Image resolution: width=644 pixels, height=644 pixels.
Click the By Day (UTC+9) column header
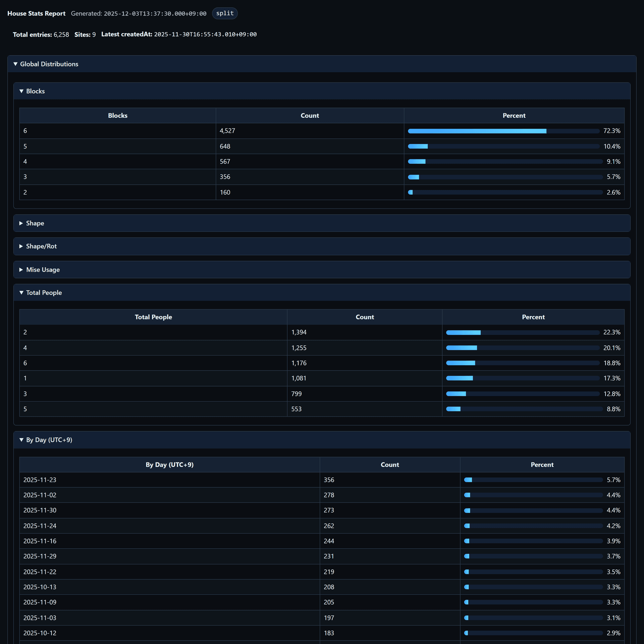pos(169,465)
